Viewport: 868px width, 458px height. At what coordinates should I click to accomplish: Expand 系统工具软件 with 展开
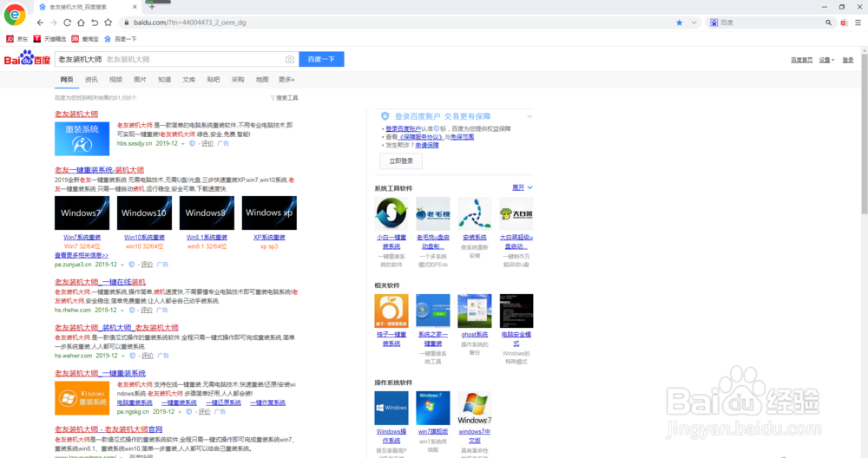coord(522,188)
